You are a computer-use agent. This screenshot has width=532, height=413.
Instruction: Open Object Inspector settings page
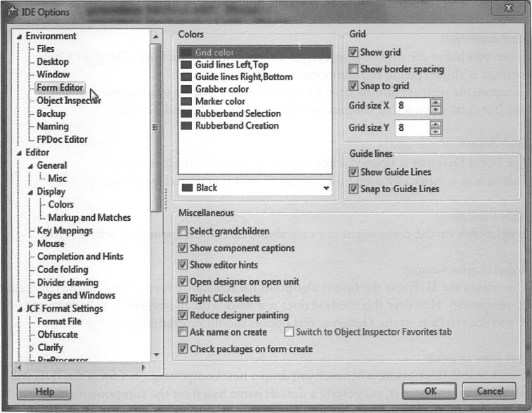click(68, 101)
